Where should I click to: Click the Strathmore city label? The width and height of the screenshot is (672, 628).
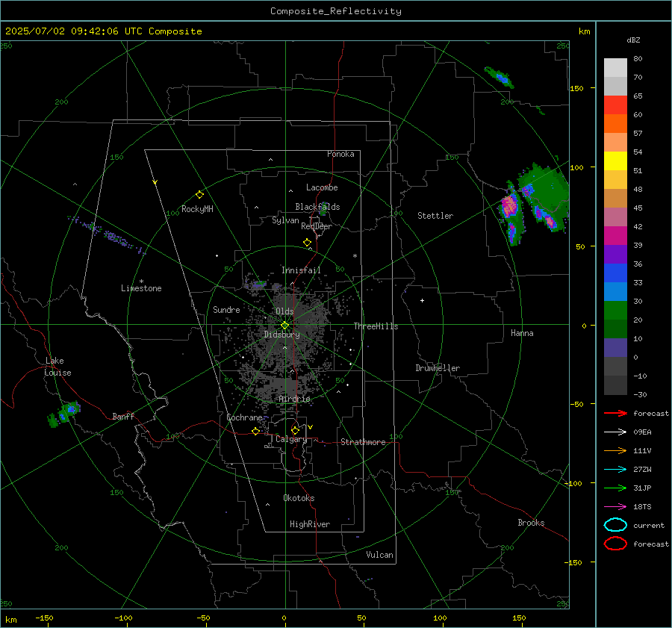click(x=363, y=442)
